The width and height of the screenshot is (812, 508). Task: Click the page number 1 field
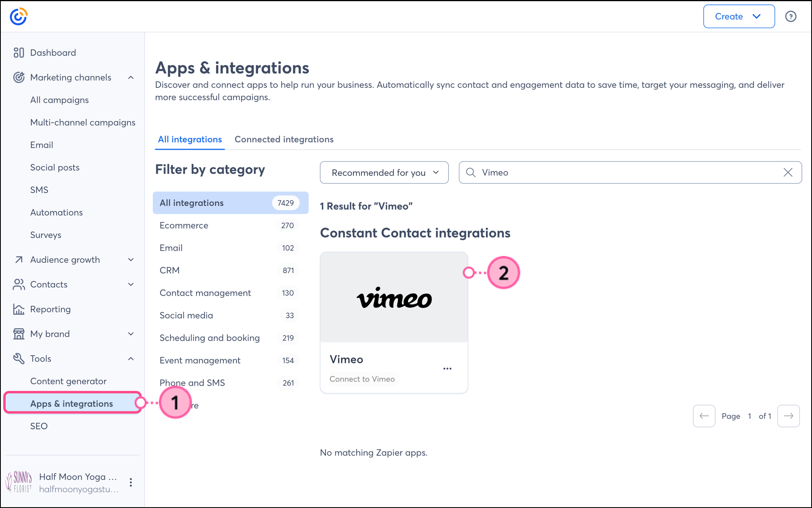coord(750,416)
